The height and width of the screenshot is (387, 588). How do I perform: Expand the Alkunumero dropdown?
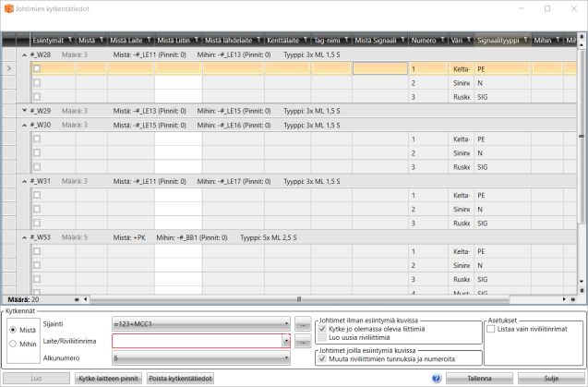[287, 357]
